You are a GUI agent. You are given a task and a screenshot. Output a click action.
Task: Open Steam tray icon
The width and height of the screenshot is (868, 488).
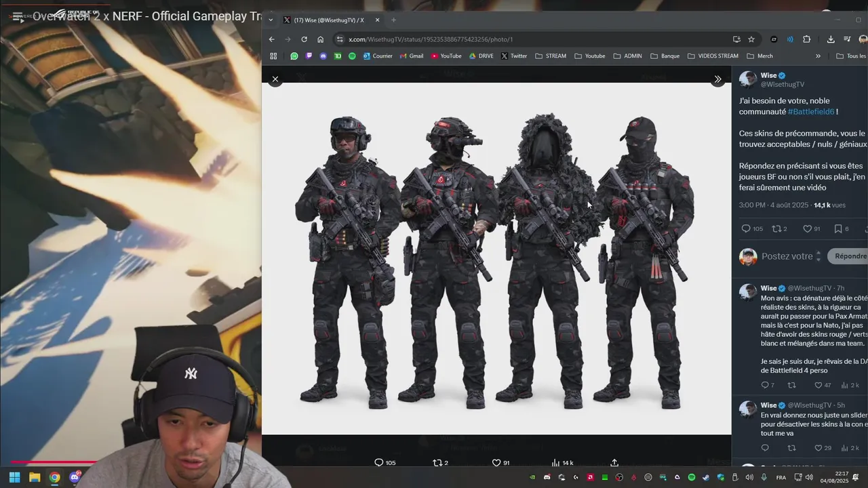tap(706, 478)
